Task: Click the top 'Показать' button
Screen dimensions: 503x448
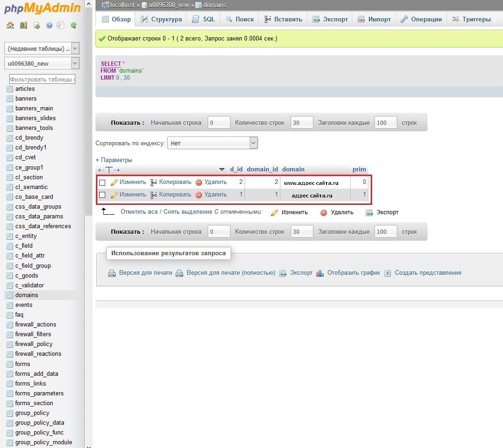Action: click(127, 123)
